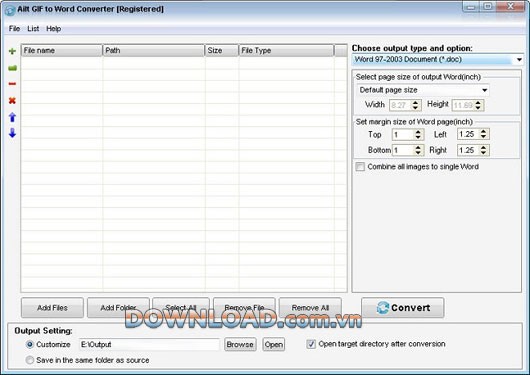Click the red minus remove icon

(x=12, y=84)
